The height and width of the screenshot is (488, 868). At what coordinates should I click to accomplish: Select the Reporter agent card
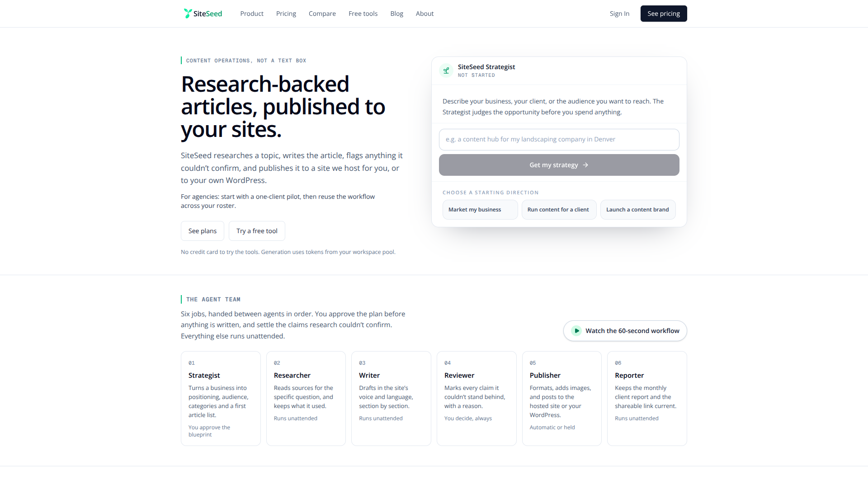click(x=647, y=399)
